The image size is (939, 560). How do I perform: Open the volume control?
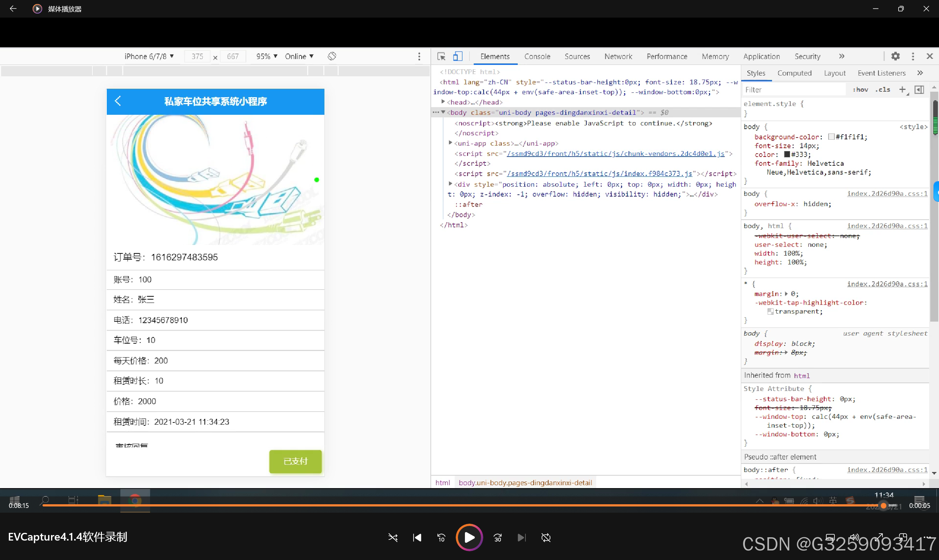pos(854,537)
